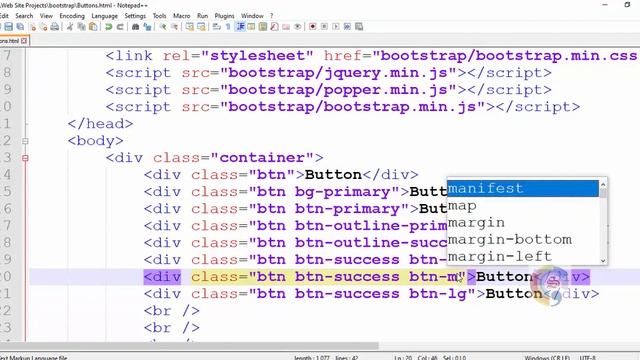This screenshot has height=360, width=640.
Task: Click the "container" class value text
Action: (262, 158)
